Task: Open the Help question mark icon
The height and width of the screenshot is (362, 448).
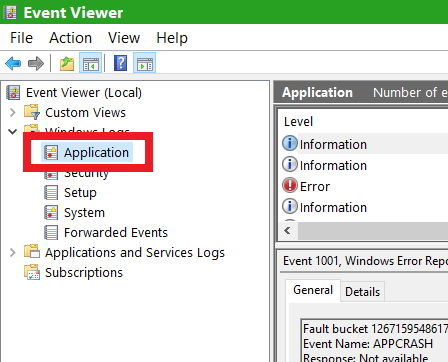Action: click(120, 63)
